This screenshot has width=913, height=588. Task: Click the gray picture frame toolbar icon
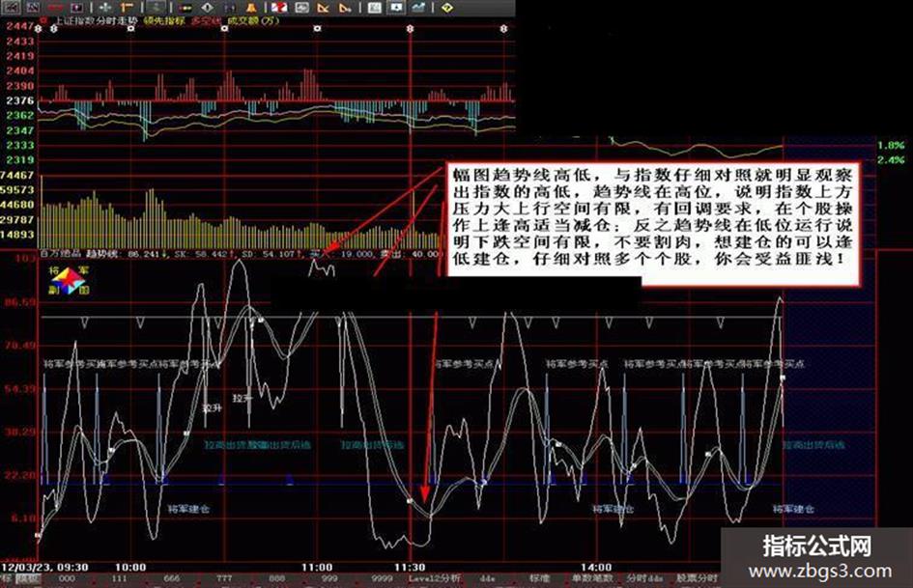[301, 8]
